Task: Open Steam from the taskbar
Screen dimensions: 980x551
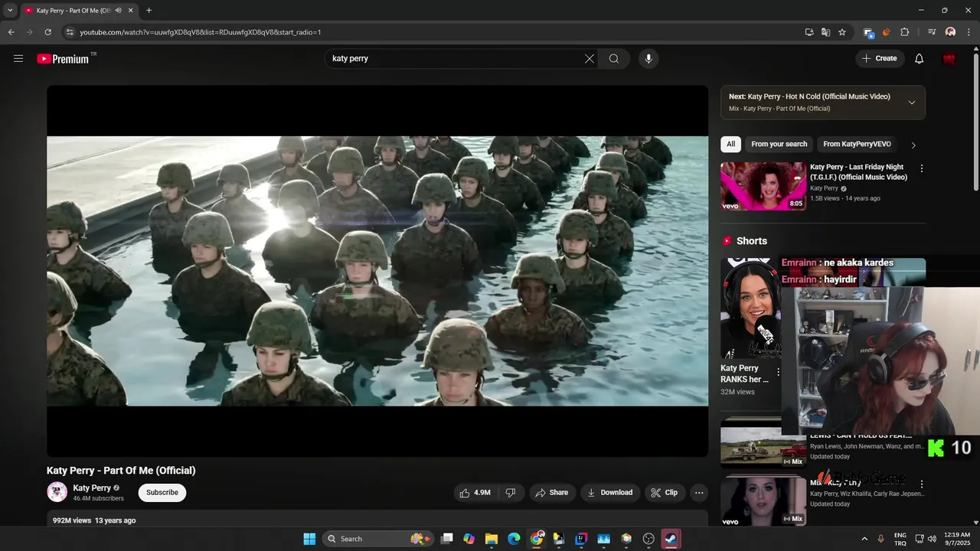Action: (x=671, y=539)
